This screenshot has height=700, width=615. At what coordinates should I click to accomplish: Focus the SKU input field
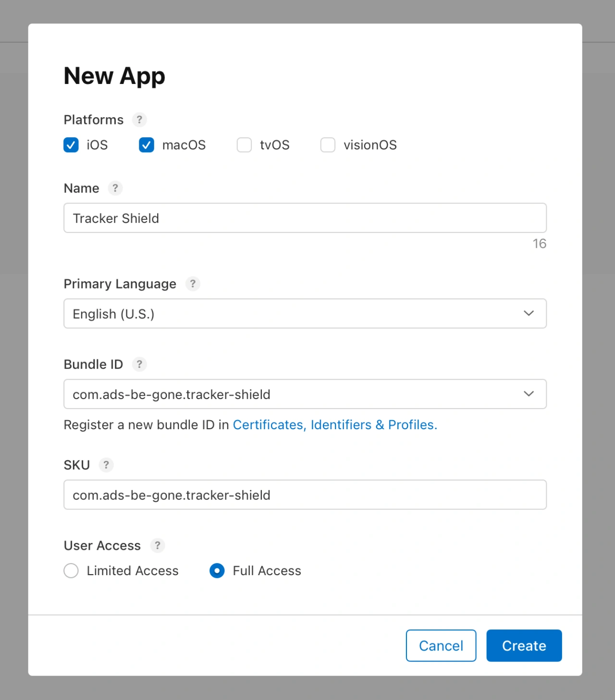[x=305, y=495]
